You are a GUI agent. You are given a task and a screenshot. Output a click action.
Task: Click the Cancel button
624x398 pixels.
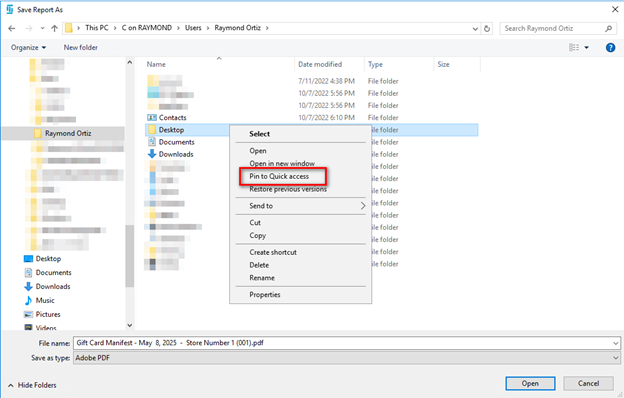588,383
